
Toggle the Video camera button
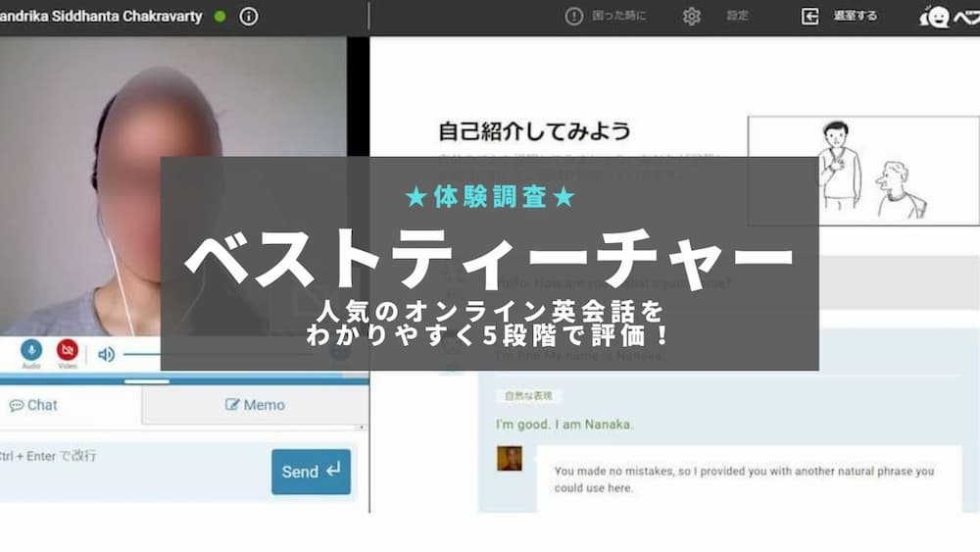click(67, 349)
